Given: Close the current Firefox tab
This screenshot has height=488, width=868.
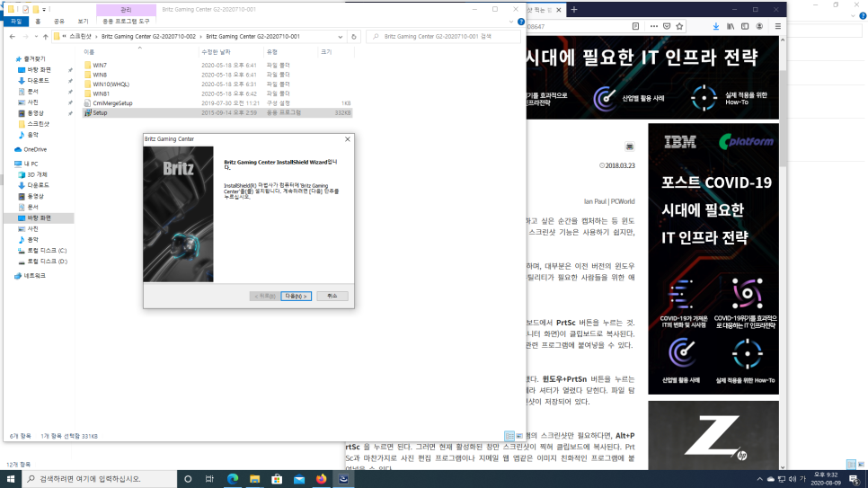Looking at the screenshot, I should point(559,9).
